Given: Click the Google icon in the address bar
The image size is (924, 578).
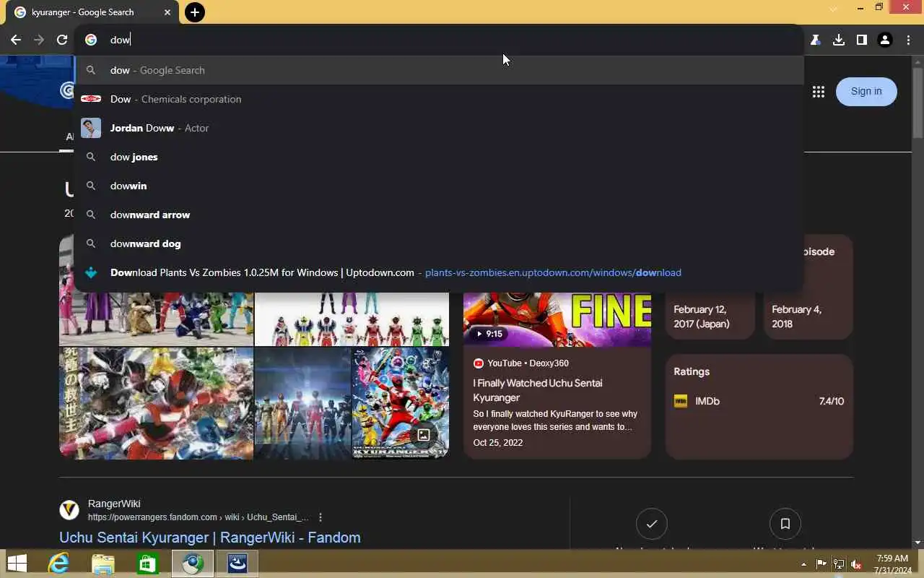Looking at the screenshot, I should coord(91,40).
